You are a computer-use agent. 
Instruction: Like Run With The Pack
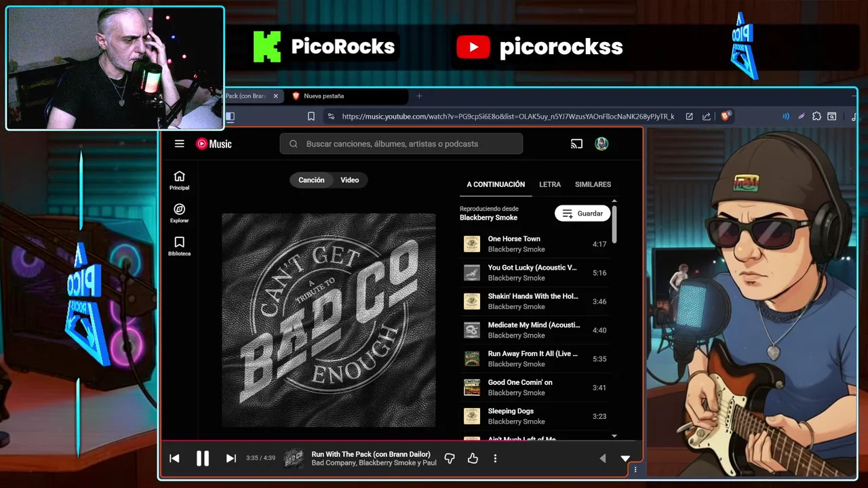tap(473, 459)
